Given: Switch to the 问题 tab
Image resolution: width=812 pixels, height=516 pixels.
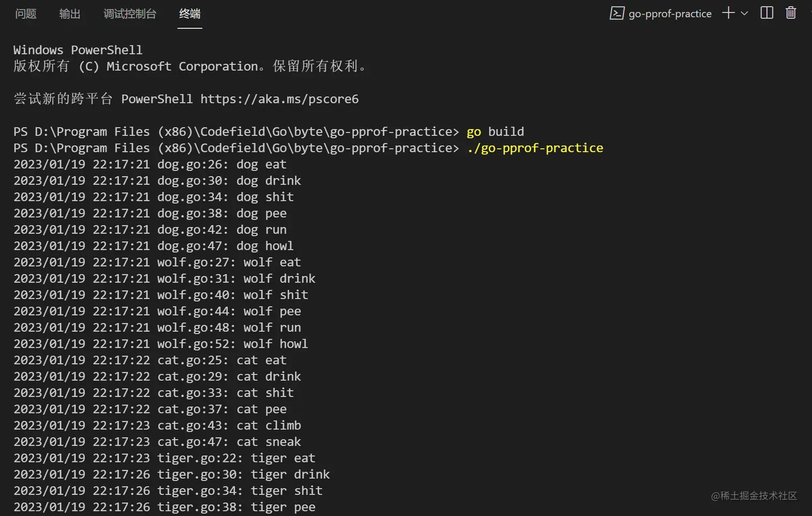Looking at the screenshot, I should [26, 14].
